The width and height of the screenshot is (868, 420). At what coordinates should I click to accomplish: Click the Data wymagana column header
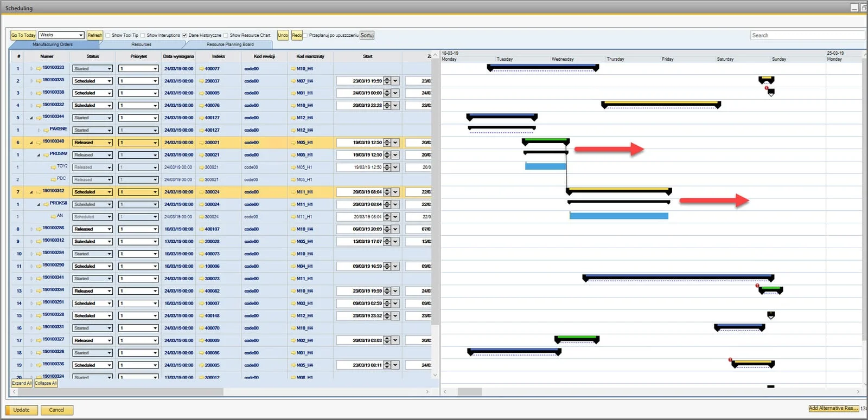(x=178, y=56)
